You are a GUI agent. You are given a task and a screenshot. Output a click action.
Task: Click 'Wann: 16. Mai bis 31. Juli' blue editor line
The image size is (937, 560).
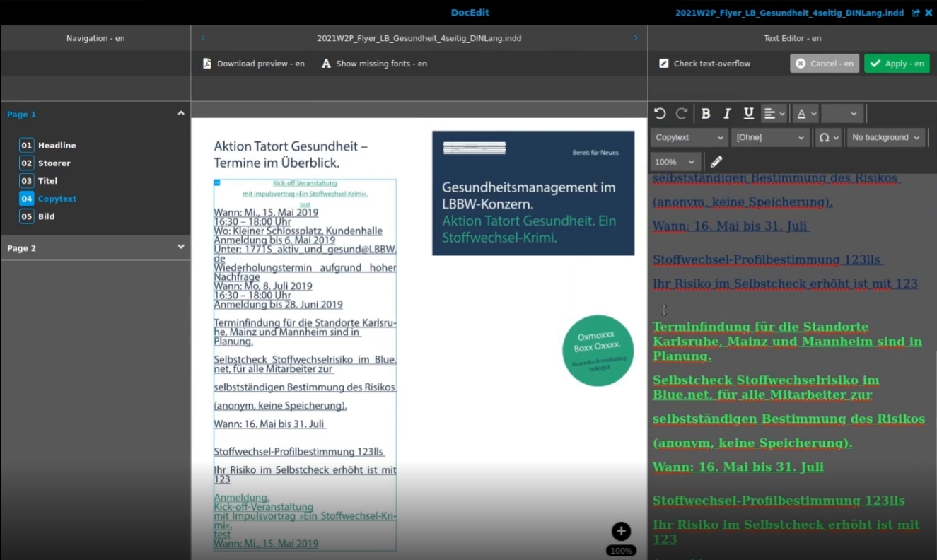[731, 226]
